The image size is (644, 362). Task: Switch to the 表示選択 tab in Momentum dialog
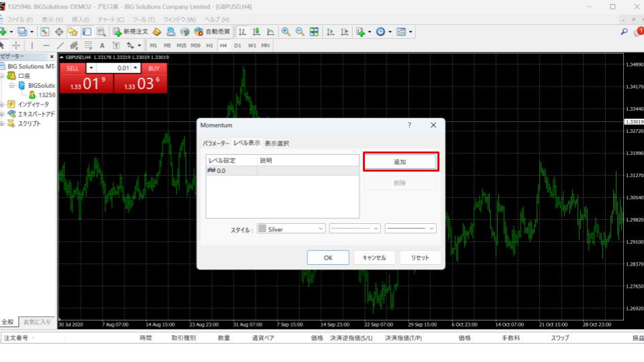[277, 143]
